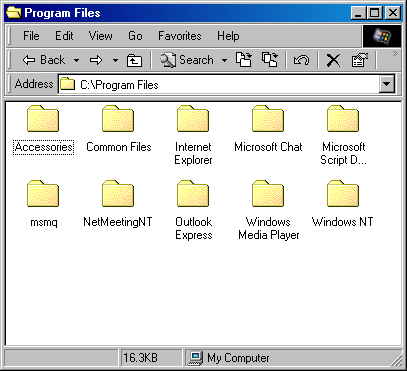Select the Forward arrow button
Image resolution: width=407 pixels, height=371 pixels.
(96, 60)
